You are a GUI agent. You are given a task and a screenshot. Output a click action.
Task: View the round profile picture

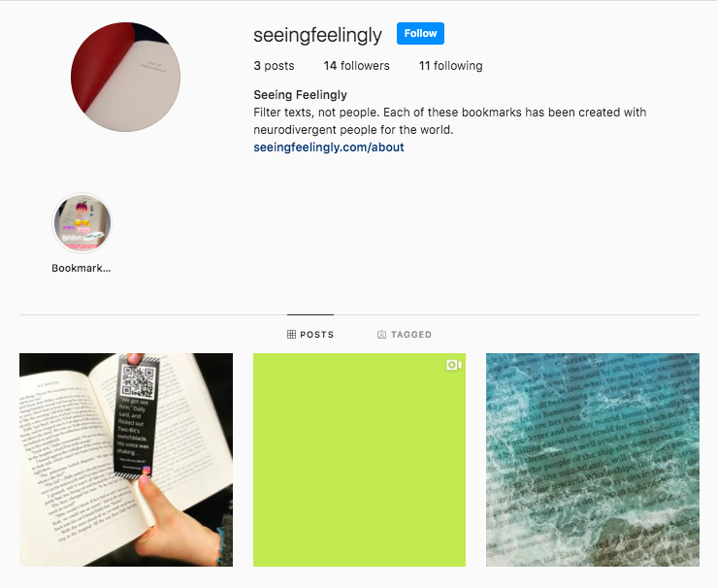coord(125,77)
